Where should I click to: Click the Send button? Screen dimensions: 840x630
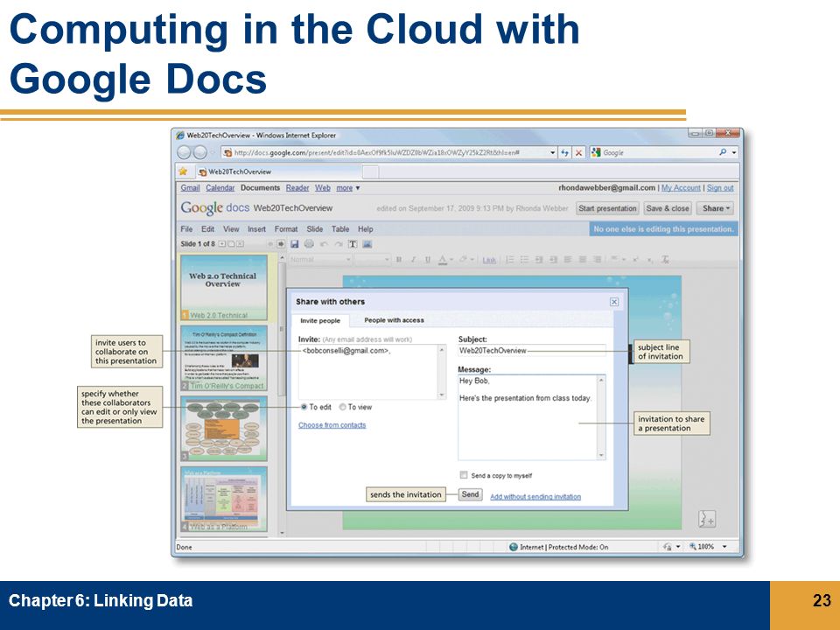coord(471,494)
